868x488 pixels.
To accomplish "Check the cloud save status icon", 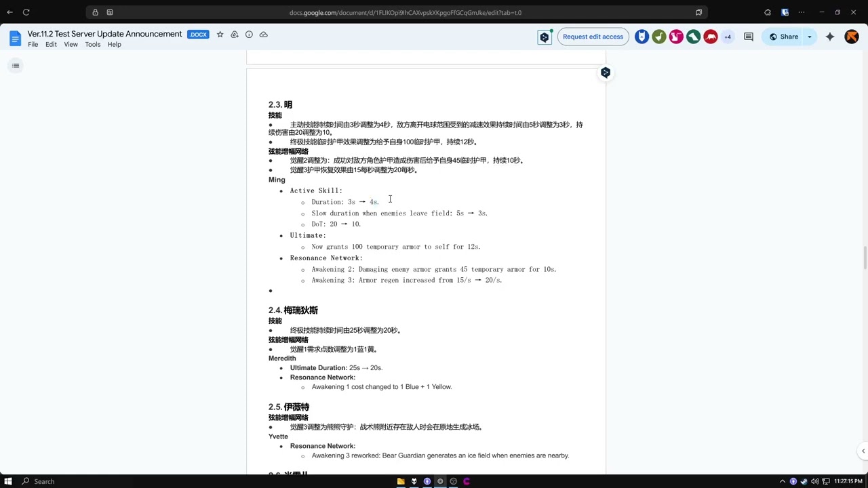I will 264,35.
